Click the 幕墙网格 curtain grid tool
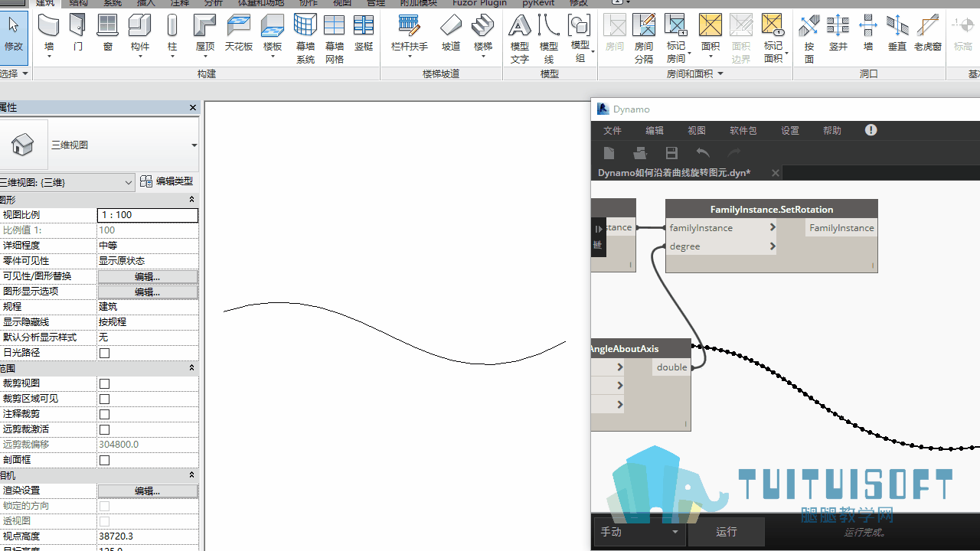The height and width of the screenshot is (551, 980). coord(335,39)
